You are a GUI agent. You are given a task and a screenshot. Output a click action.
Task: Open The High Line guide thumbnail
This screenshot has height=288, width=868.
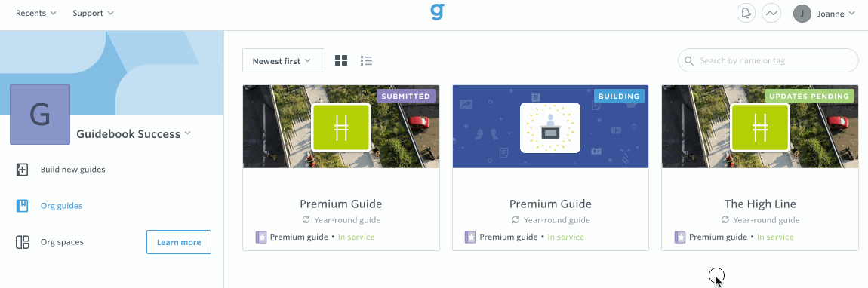click(x=760, y=127)
